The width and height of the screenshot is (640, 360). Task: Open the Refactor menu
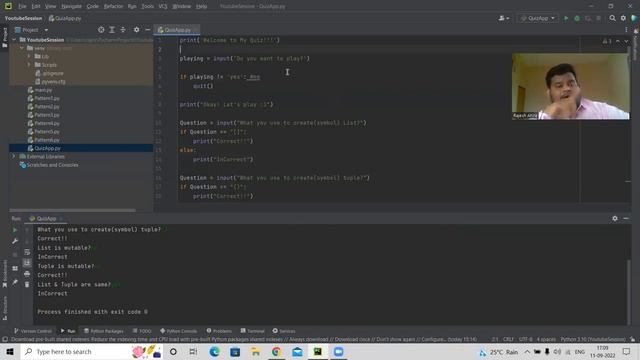[x=113, y=6]
